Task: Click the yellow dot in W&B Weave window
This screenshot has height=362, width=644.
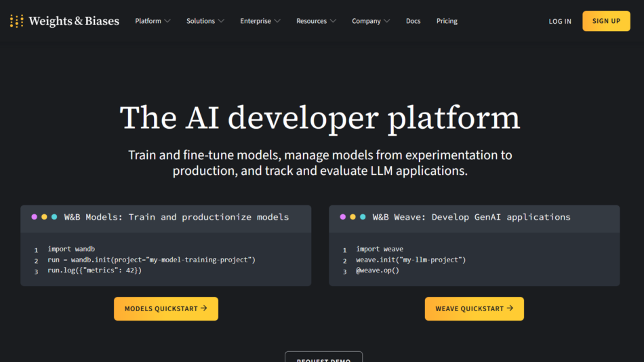Action: click(353, 217)
